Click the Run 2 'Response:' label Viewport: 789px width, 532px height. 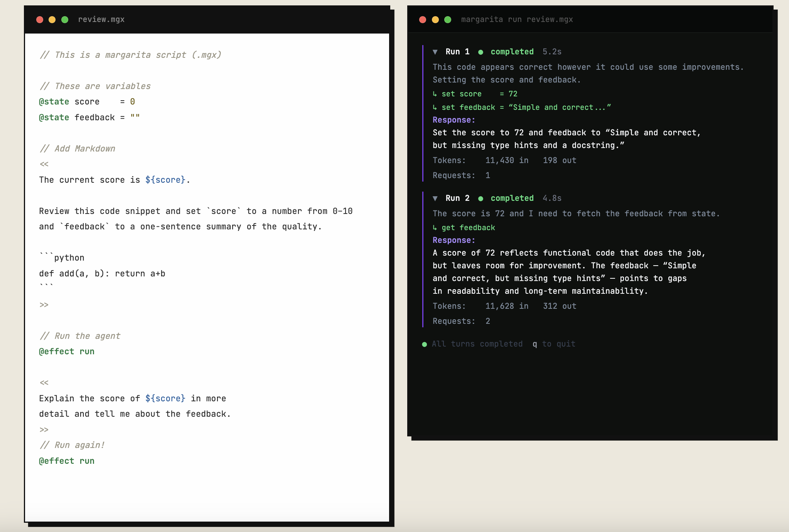[454, 240]
